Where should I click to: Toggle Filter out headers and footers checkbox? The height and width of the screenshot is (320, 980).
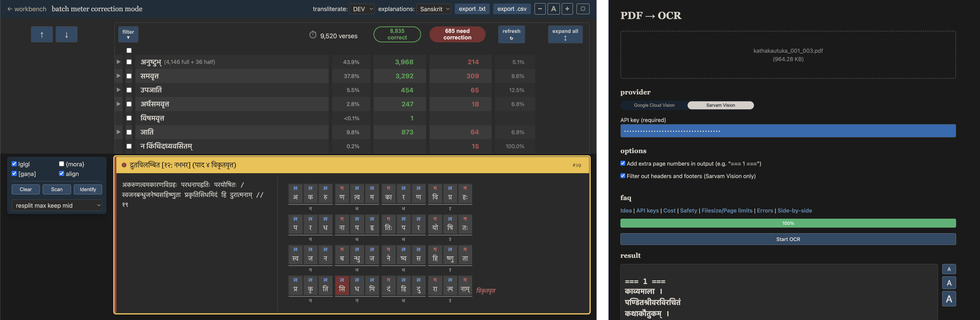pos(623,176)
